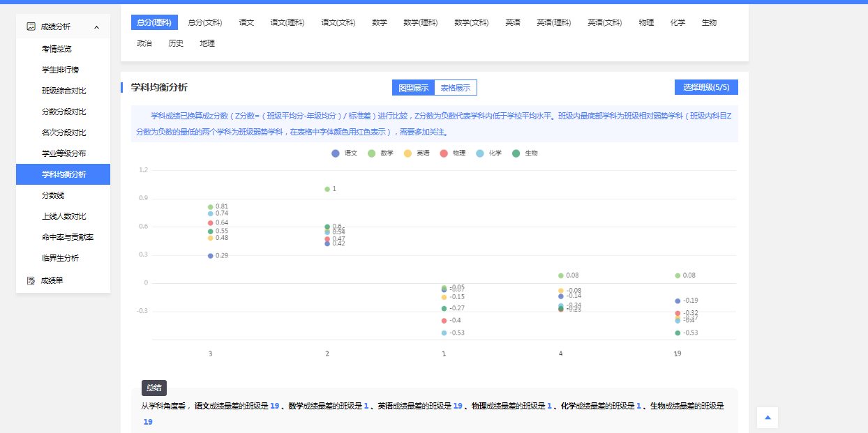868x433 pixels.
Task: Select the 地理 subject tab
Action: (207, 43)
